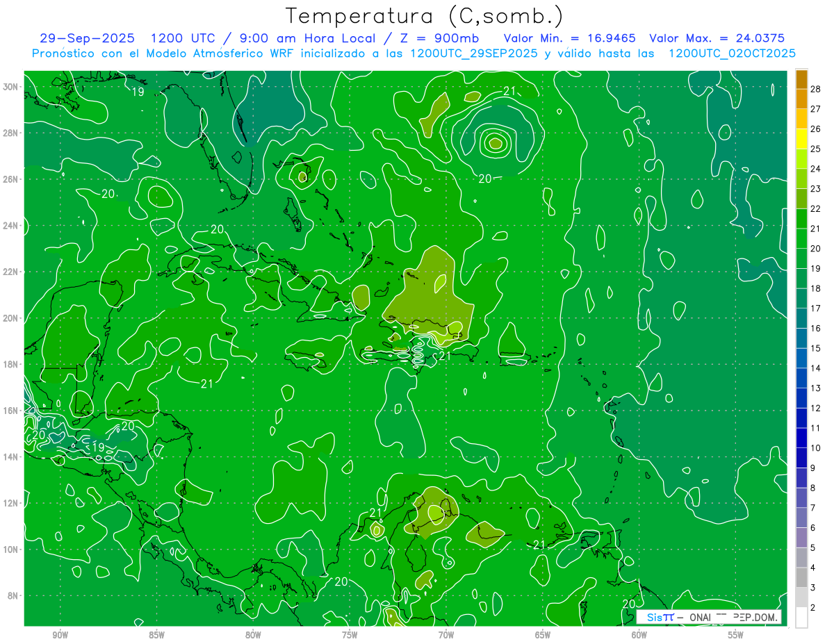This screenshot has height=644, width=834.
Task: Click the 16N latitude axis label
Action: (11, 411)
